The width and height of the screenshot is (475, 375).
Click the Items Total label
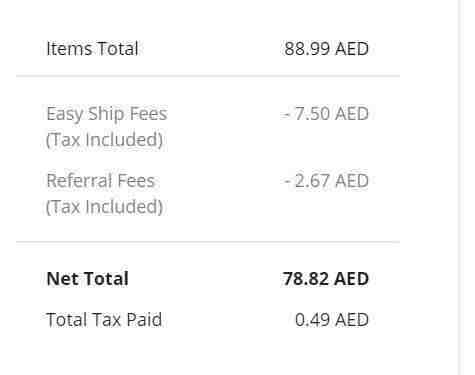tap(92, 49)
